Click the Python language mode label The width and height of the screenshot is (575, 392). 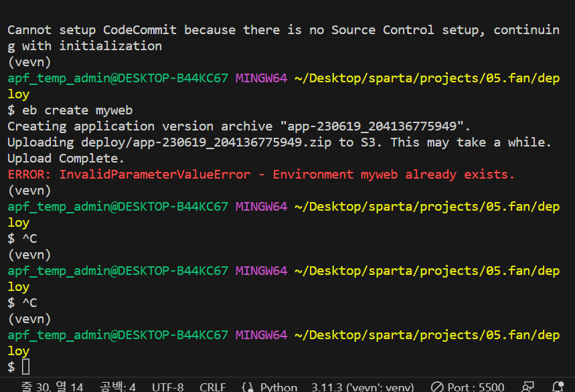click(x=278, y=387)
